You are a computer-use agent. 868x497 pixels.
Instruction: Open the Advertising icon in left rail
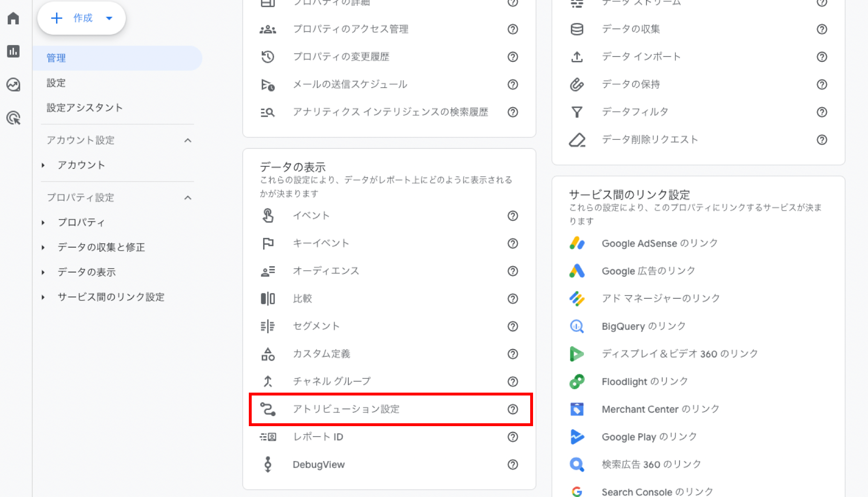[13, 118]
